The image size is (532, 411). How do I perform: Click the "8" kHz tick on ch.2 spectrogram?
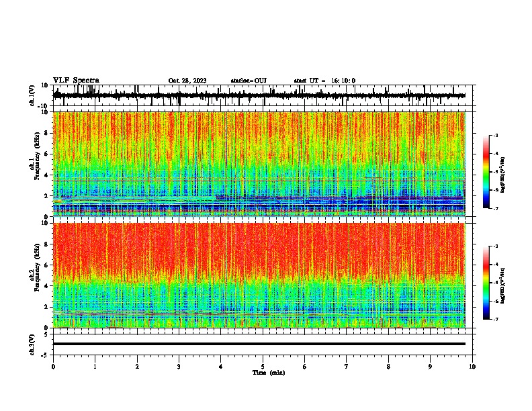pyautogui.click(x=47, y=244)
